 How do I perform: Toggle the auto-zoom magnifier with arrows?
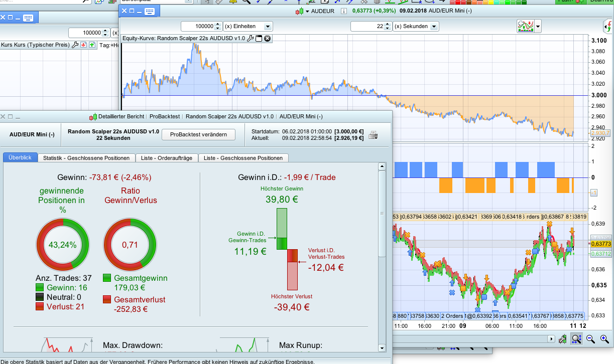[x=576, y=339]
